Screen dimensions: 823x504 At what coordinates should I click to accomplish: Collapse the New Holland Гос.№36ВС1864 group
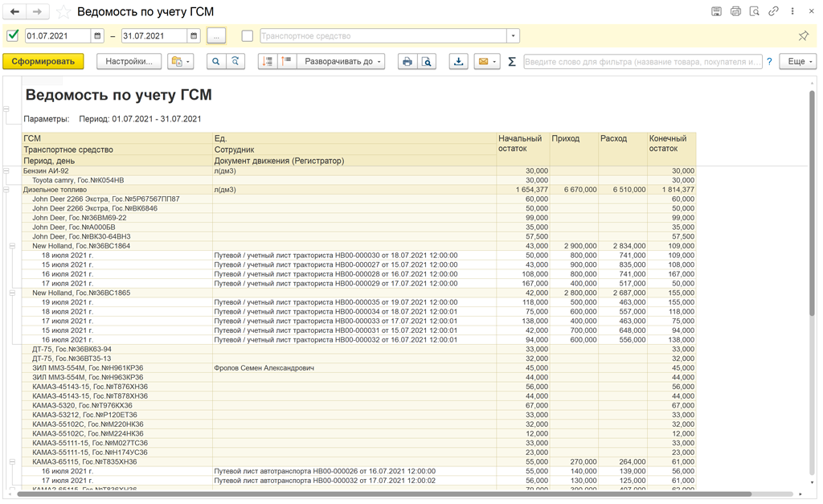[13, 246]
